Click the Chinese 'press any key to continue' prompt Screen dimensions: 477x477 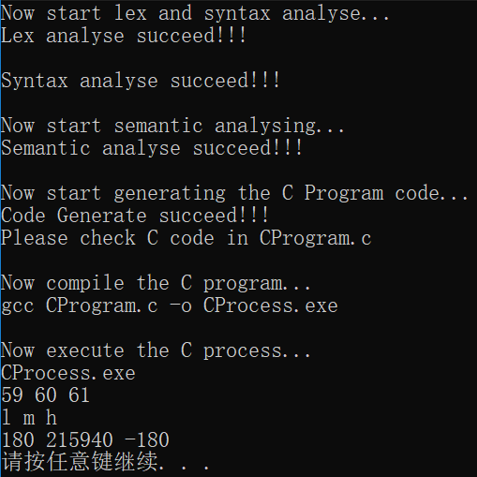105,462
